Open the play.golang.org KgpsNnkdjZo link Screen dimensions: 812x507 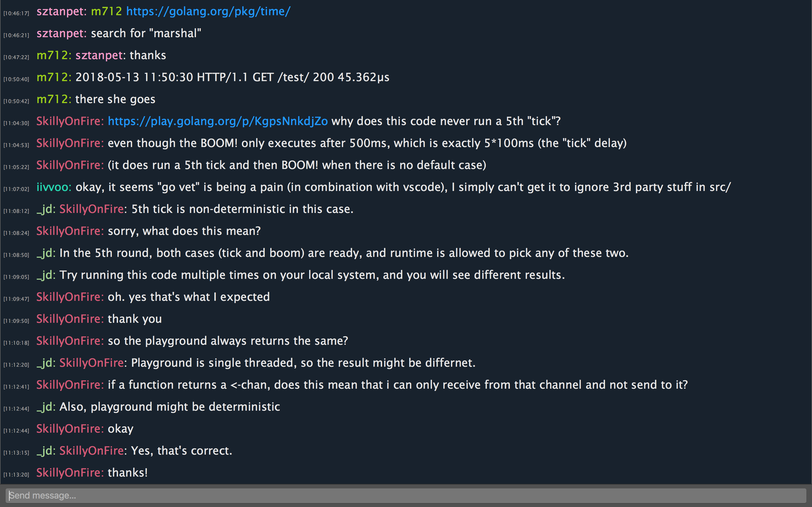[218, 121]
